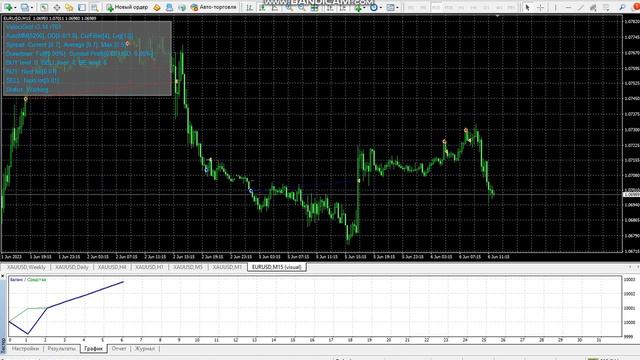
Task: Click the blue user community icon
Action: pos(169,7)
